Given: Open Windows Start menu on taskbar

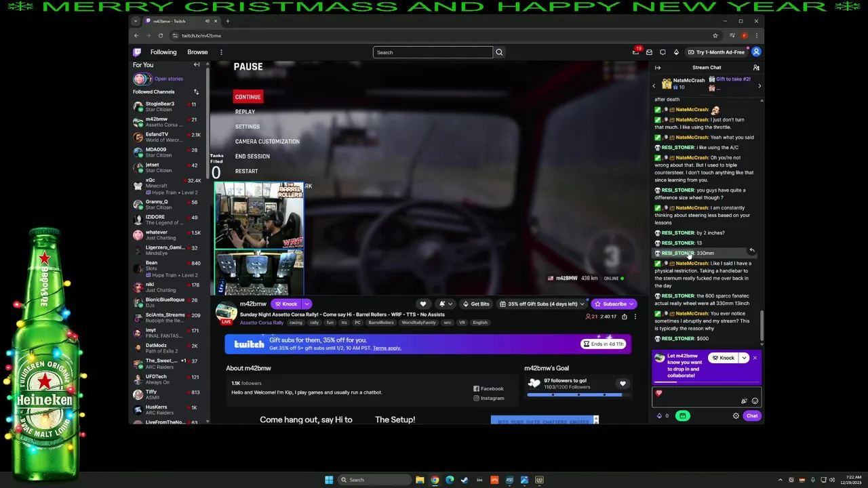Looking at the screenshot, I should [x=329, y=480].
